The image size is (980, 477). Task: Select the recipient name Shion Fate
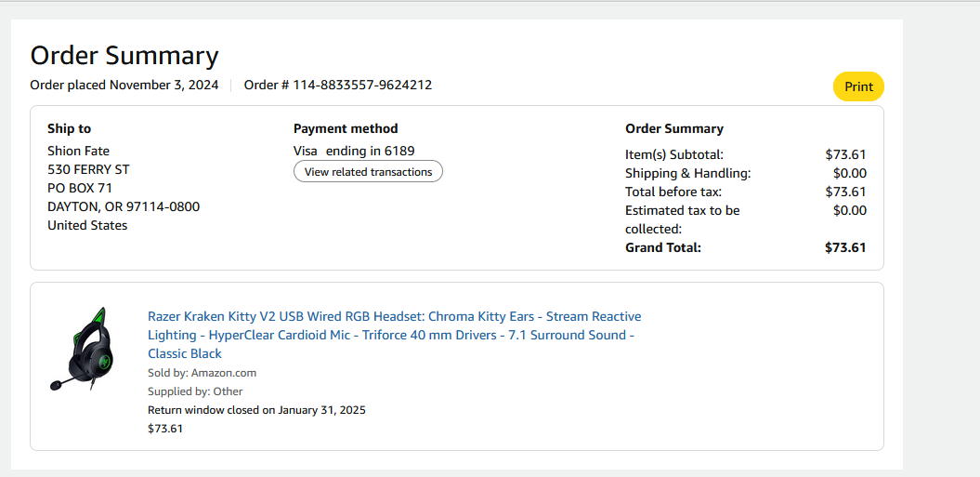click(x=79, y=151)
